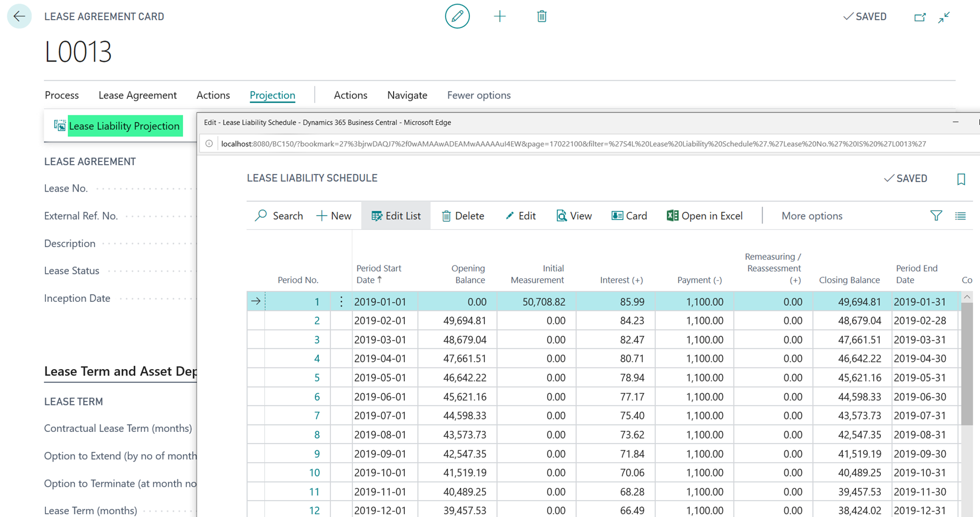Select initial measurement value 50,708.82
Viewport: 980px width, 517px height.
(536, 301)
